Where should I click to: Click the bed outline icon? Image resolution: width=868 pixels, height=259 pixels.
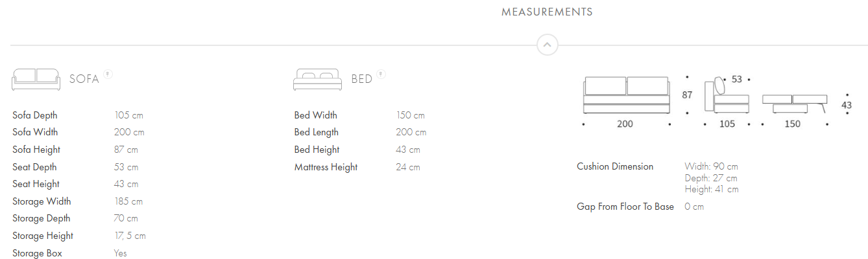(317, 78)
